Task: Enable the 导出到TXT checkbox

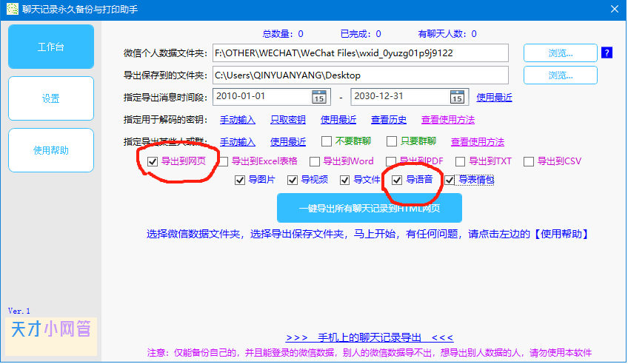Action: [460, 161]
